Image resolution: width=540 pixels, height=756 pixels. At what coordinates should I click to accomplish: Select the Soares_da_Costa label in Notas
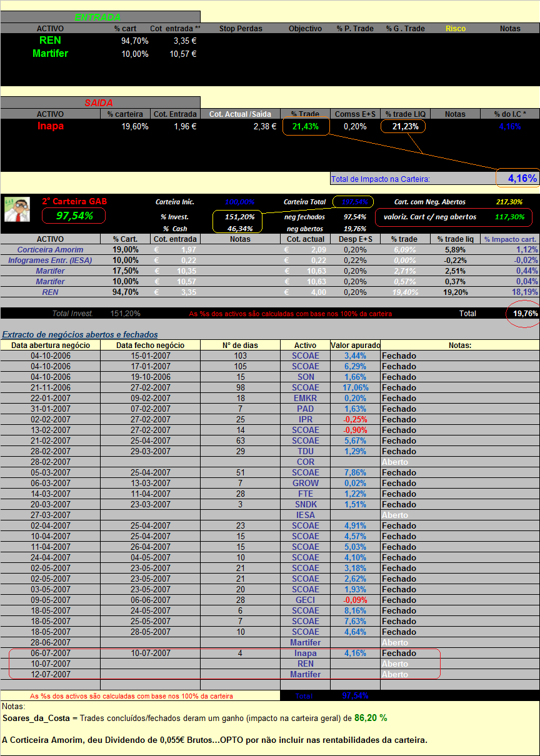36,719
